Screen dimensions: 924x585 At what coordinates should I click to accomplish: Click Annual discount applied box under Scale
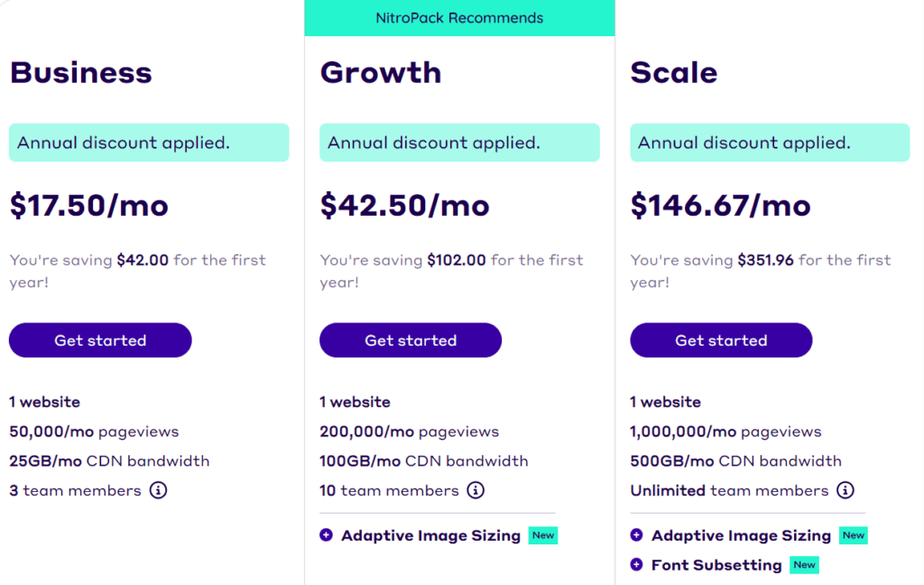pos(770,143)
